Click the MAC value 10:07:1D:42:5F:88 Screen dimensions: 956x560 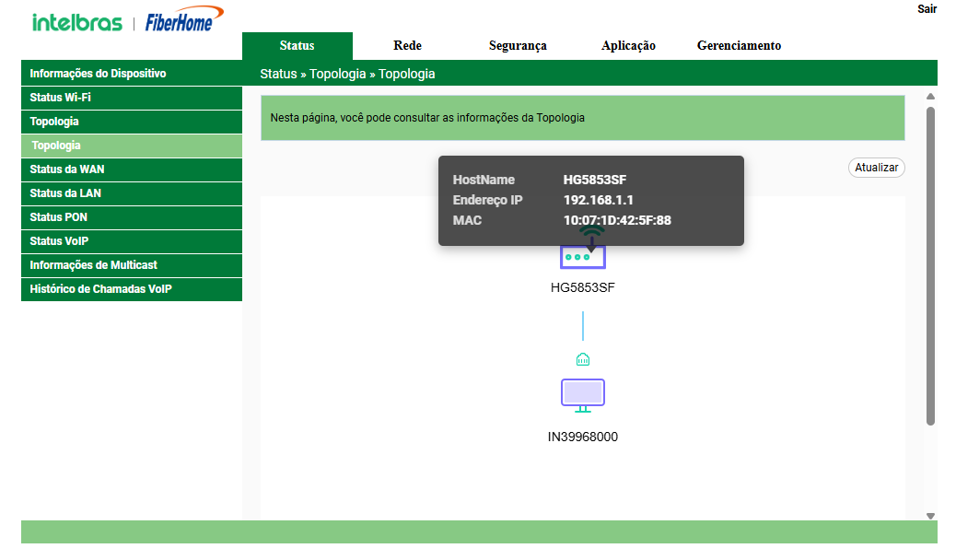[617, 220]
